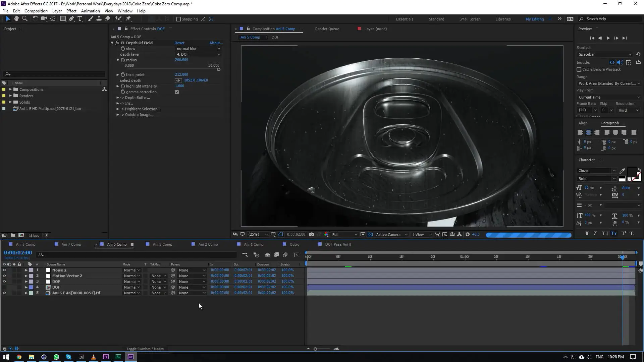Open the Render Queue tab

coord(327,29)
